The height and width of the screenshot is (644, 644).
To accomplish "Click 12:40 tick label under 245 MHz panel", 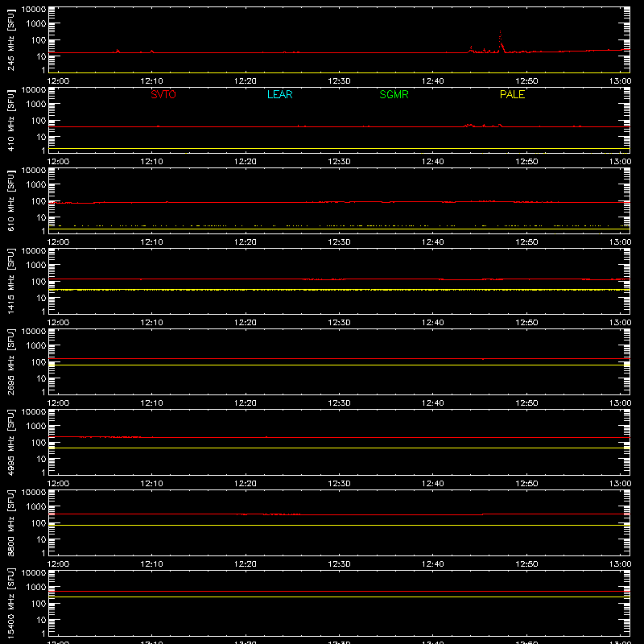I will tap(433, 81).
